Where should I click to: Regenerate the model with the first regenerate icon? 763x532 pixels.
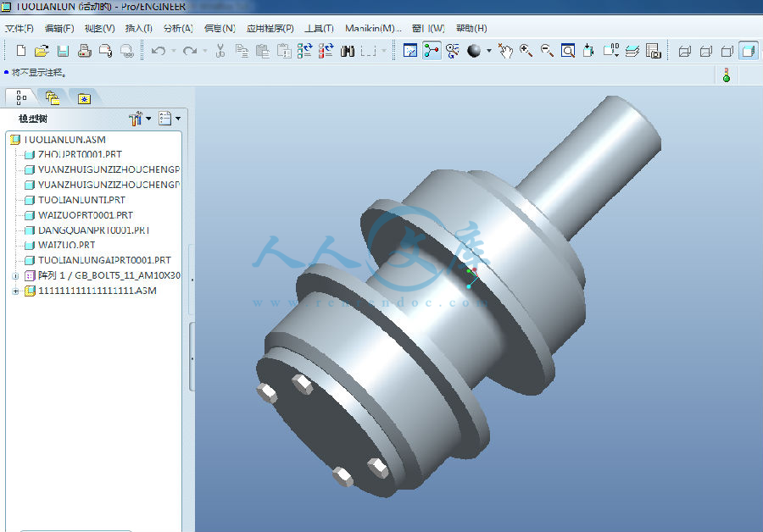[x=304, y=51]
